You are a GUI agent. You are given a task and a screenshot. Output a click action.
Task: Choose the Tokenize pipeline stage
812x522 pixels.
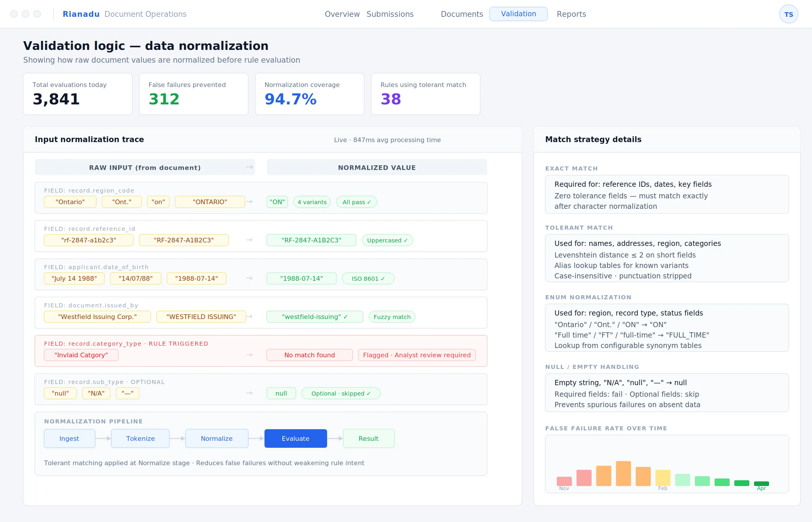tap(140, 438)
